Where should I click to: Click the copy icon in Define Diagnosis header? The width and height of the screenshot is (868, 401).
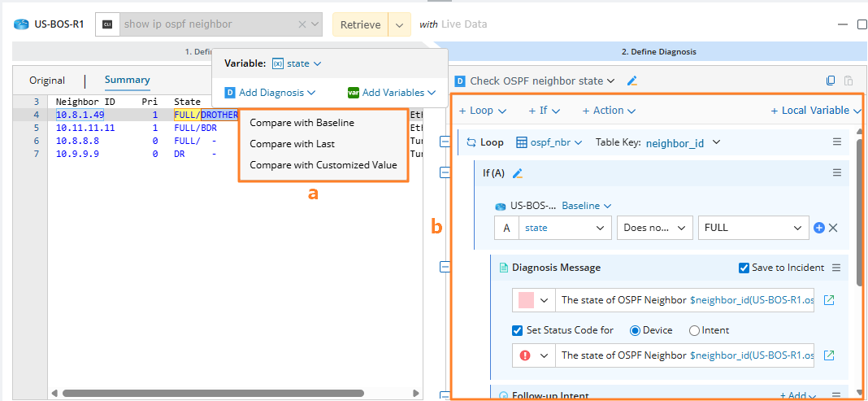[830, 81]
